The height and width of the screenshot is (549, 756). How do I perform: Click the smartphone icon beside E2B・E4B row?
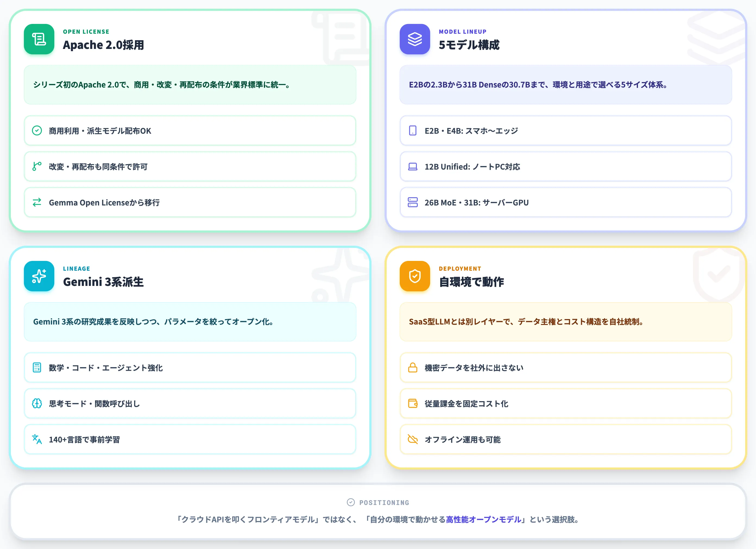pyautogui.click(x=413, y=130)
